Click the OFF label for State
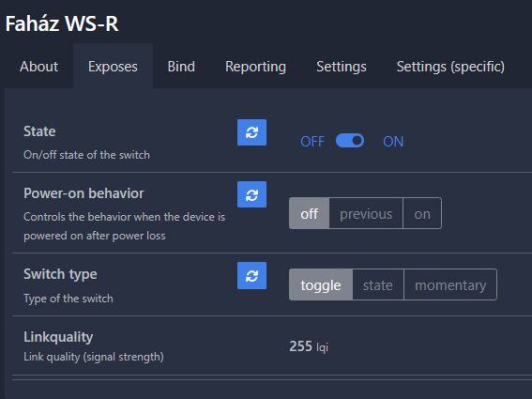Viewport: 532px width, 399px height. click(x=312, y=141)
